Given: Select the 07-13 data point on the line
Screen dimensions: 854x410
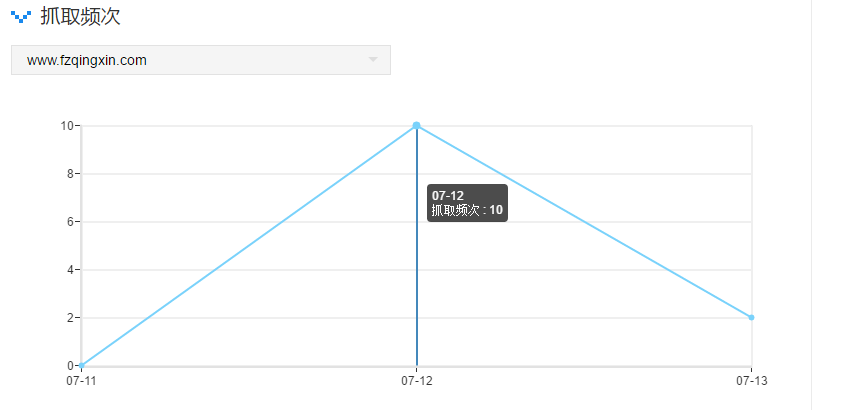Looking at the screenshot, I should tap(751, 317).
